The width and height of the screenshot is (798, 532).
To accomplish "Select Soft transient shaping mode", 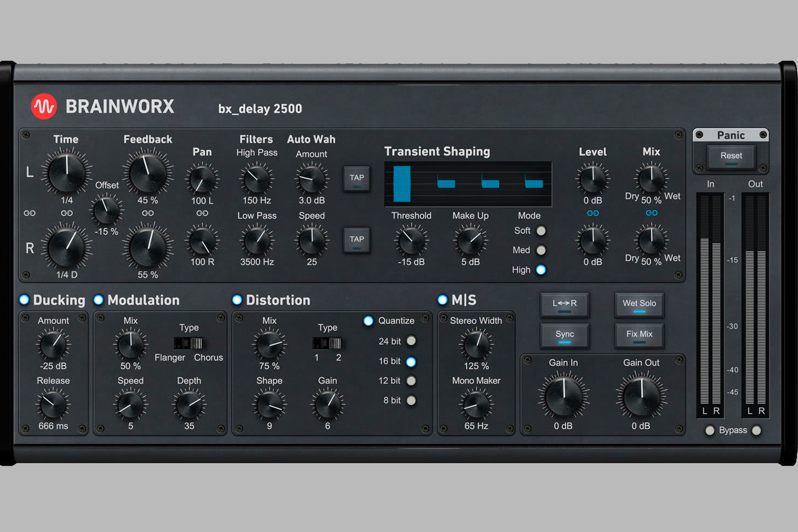I will coord(541,230).
